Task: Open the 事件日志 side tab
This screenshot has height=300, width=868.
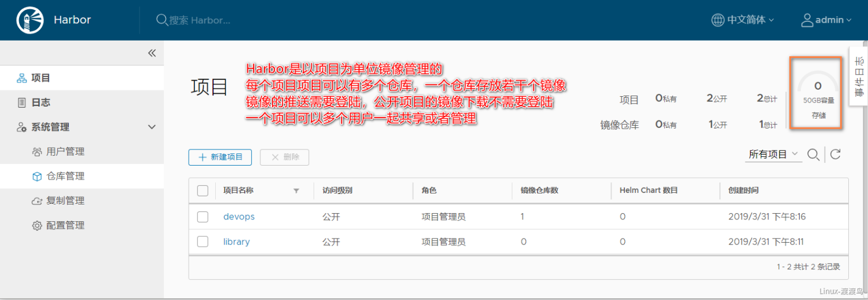Action: pyautogui.click(x=858, y=76)
